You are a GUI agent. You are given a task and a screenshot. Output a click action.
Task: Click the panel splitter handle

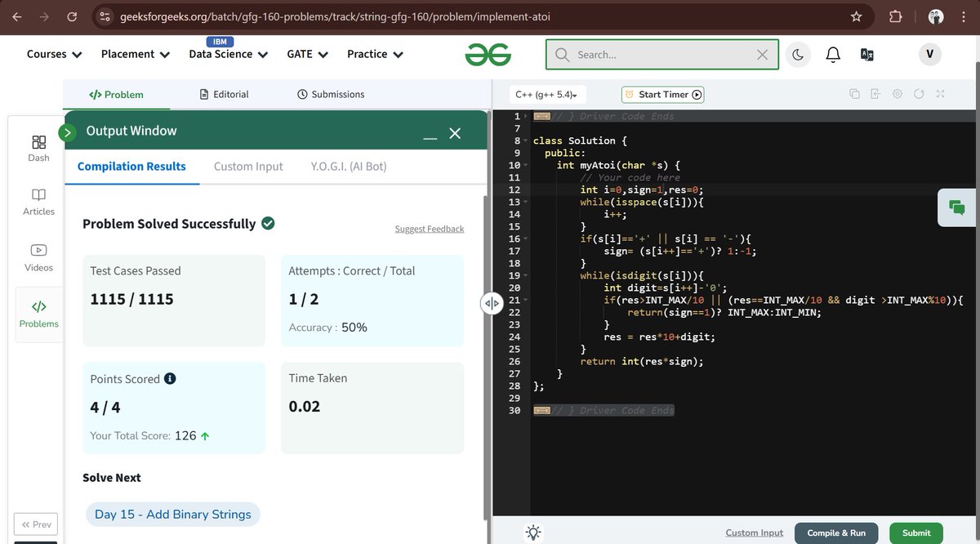[x=492, y=303]
